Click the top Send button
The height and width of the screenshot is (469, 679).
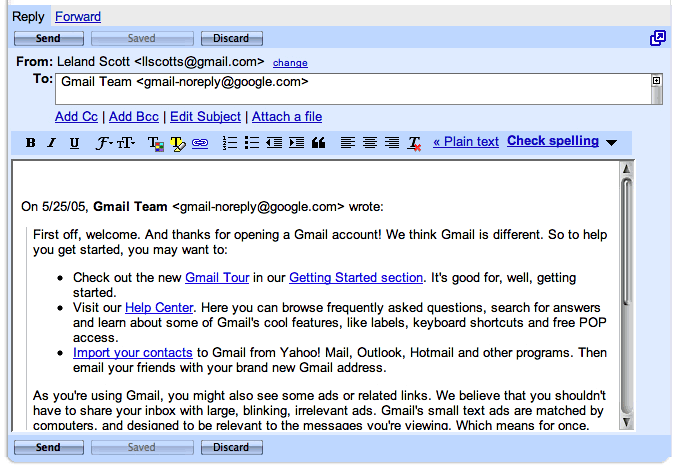coord(48,38)
